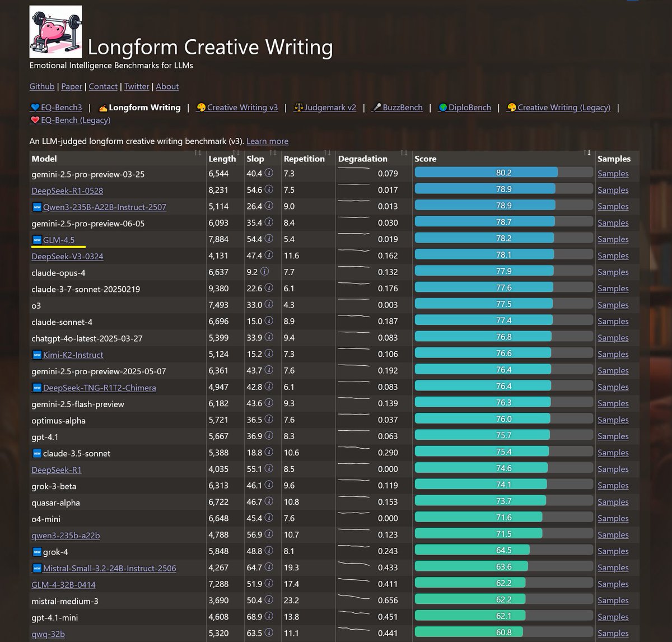This screenshot has height=642, width=672.
Task: Click NEW badge beside DeepSeek-TNG-R1T2-Chimera
Action: tap(37, 388)
